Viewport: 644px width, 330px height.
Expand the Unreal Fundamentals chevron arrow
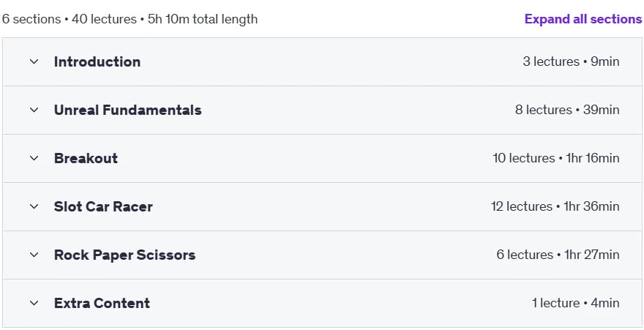pyautogui.click(x=34, y=110)
